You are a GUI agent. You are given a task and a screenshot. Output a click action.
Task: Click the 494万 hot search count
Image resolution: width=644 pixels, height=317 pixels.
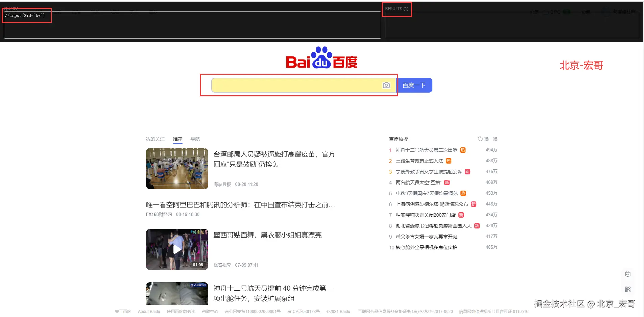pos(492,150)
